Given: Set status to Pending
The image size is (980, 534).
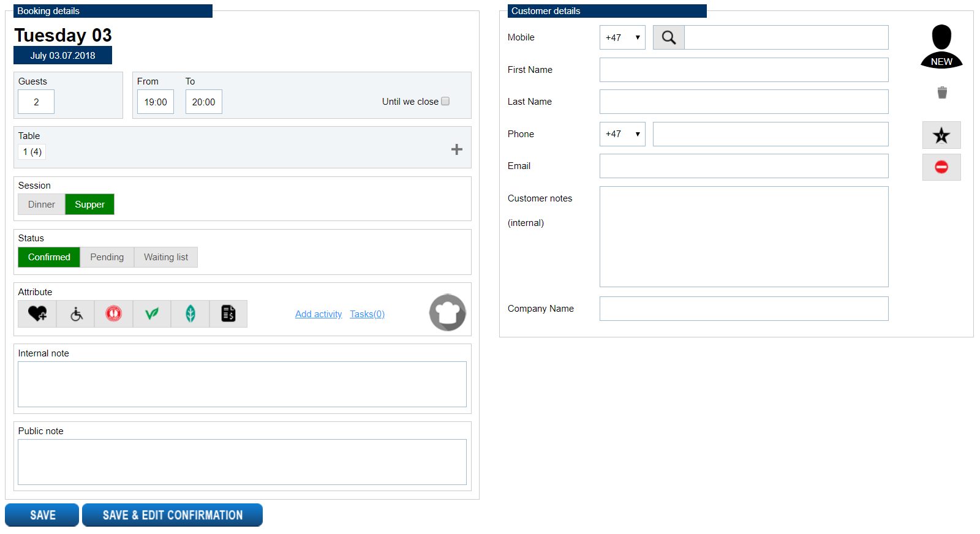Looking at the screenshot, I should coord(107,257).
